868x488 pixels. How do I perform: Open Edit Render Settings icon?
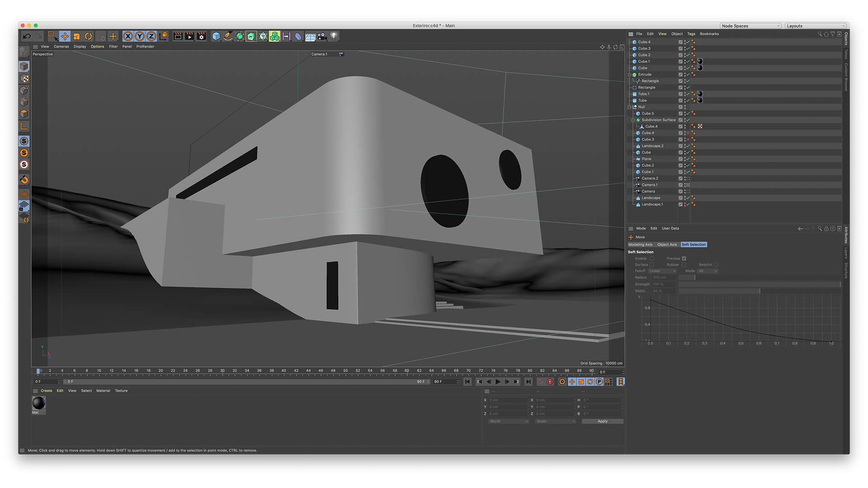(202, 37)
